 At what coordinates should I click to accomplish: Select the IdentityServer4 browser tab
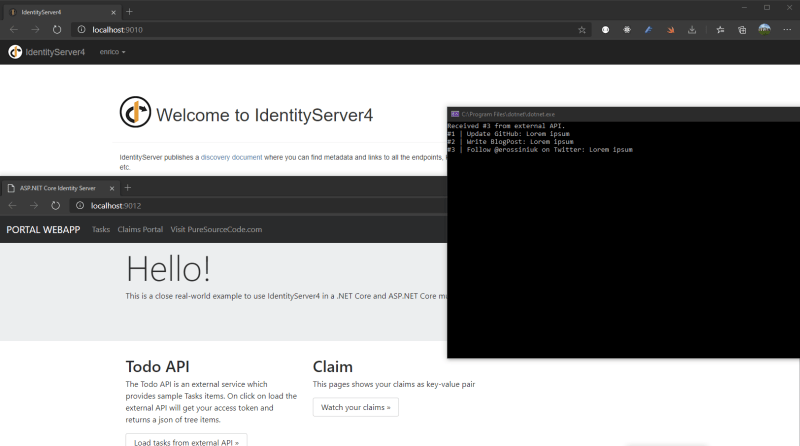pyautogui.click(x=61, y=12)
